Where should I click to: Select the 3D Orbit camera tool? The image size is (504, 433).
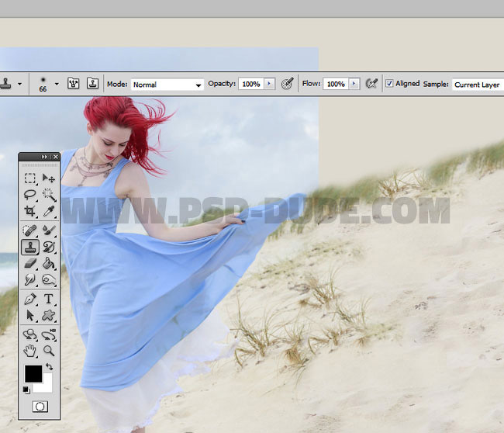(49, 334)
